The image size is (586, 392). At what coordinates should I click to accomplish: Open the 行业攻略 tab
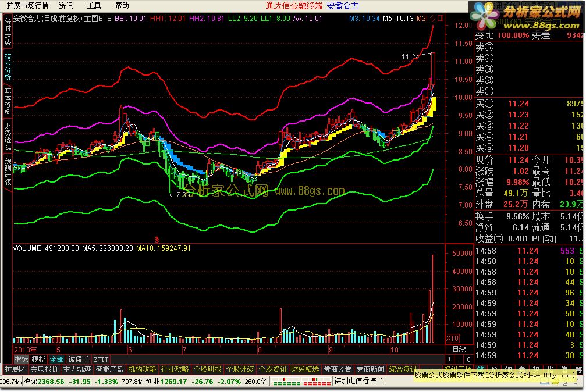[175, 369]
